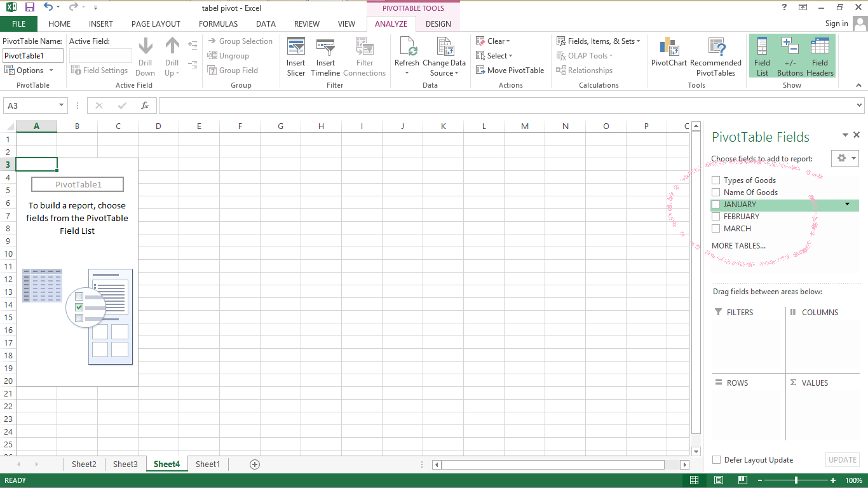Image resolution: width=868 pixels, height=488 pixels.
Task: Open the FORMULAS ribbon tab
Action: click(x=218, y=24)
